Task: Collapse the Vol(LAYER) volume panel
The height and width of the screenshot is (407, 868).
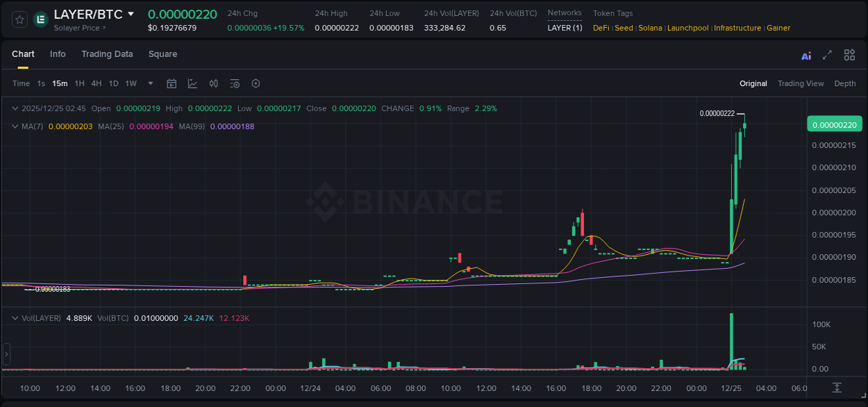Action: pos(15,317)
